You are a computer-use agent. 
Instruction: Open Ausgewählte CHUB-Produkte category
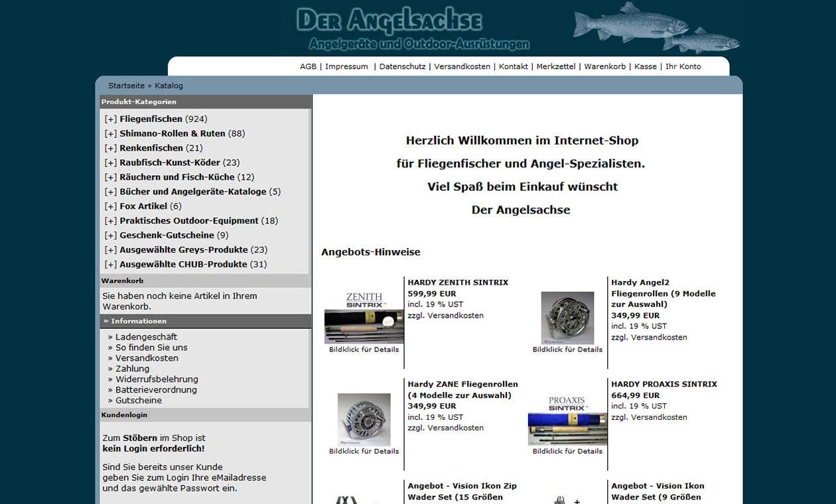click(184, 265)
